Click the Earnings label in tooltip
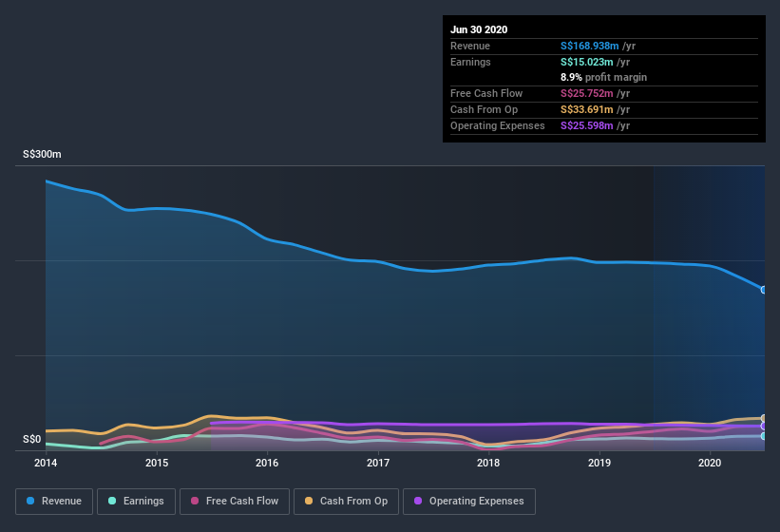 pos(470,62)
